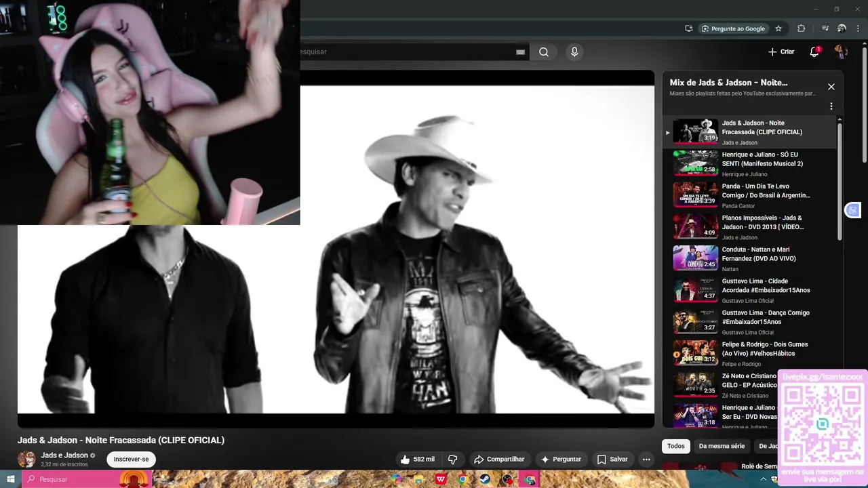This screenshot has height=488, width=868.
Task: Click Pergunte ao Google lens button
Action: (x=733, y=28)
